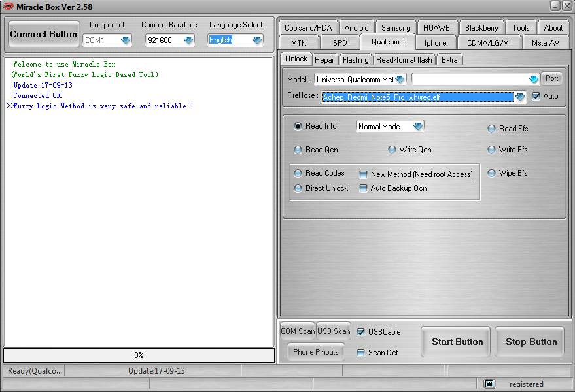The width and height of the screenshot is (575, 392).
Task: Click the Port button
Action: pos(551,78)
